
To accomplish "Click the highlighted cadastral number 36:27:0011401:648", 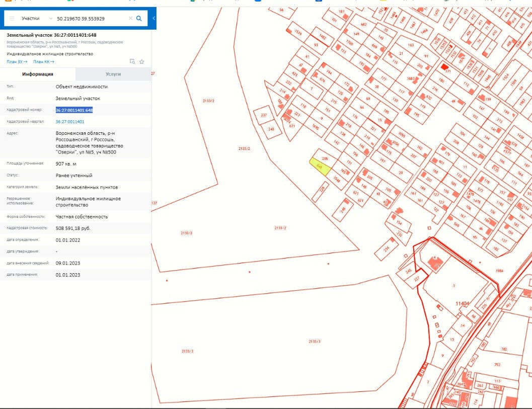I will (x=74, y=110).
